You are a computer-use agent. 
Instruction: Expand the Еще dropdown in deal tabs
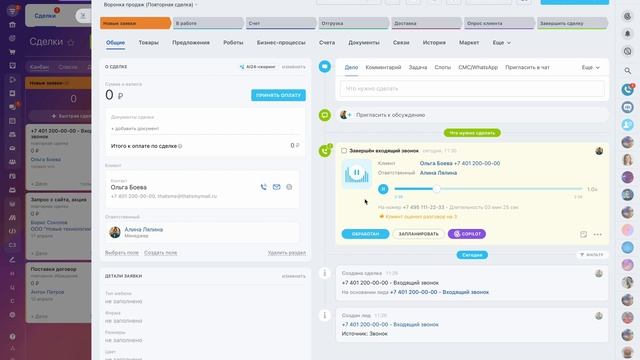coord(501,42)
